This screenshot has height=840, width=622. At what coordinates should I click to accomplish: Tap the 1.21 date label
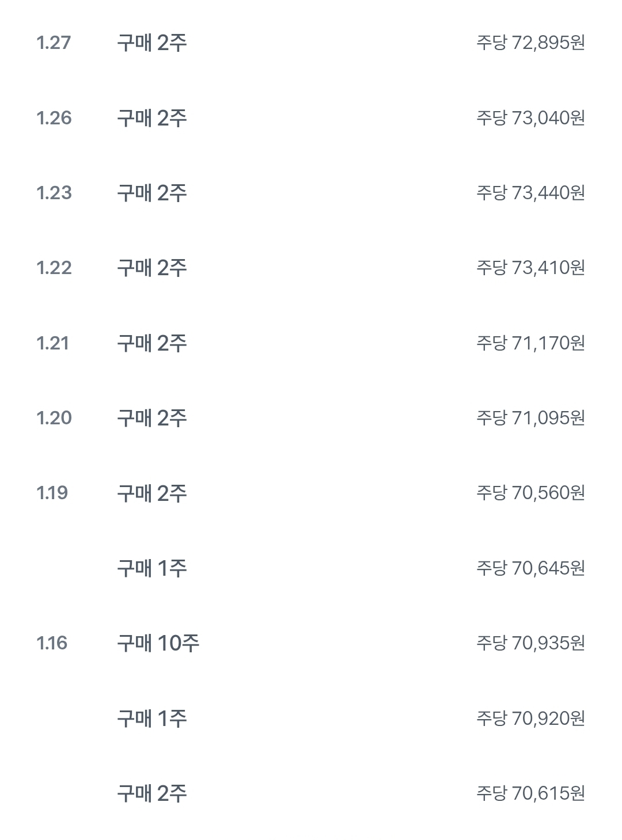coord(52,343)
